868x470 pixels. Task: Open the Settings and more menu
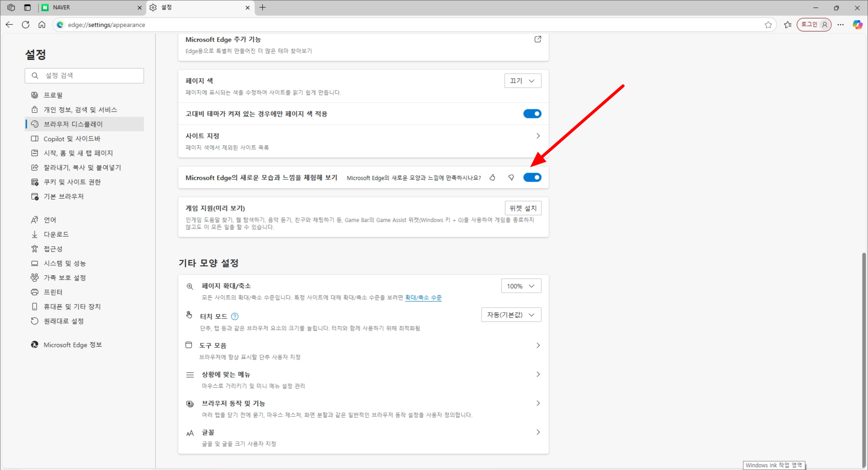pyautogui.click(x=840, y=25)
